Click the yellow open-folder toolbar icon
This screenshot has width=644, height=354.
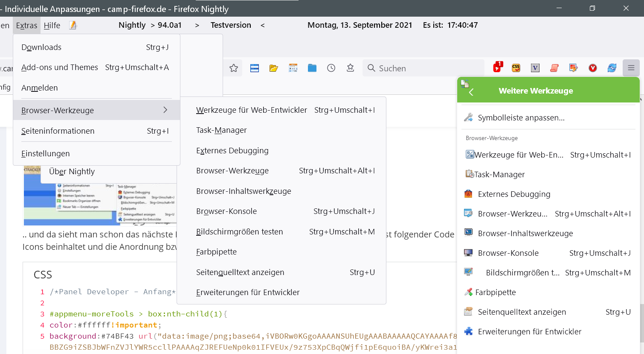274,68
